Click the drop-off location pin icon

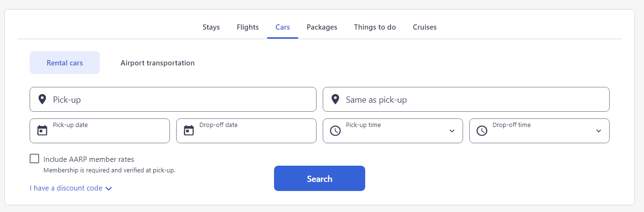tap(335, 99)
